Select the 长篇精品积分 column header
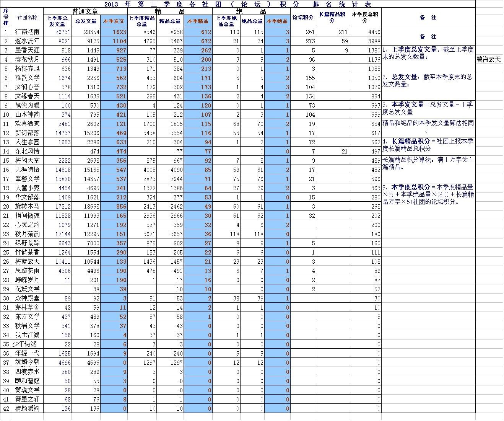504x421 pixels. (332, 18)
